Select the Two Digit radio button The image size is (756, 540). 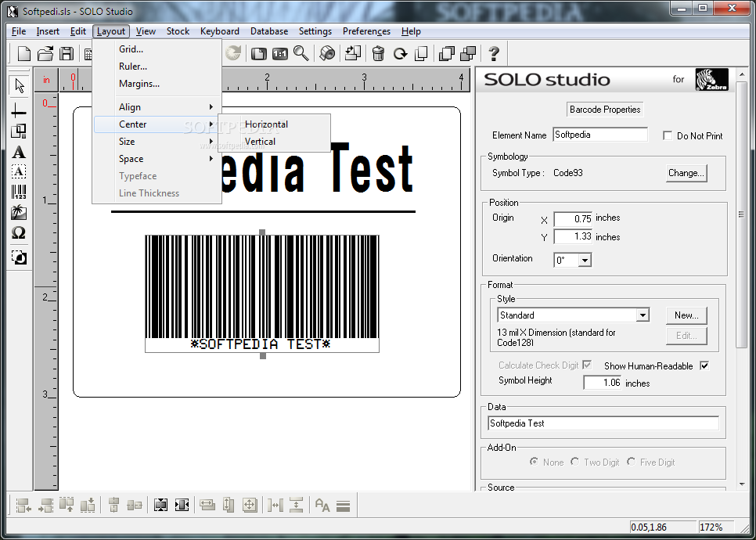(574, 462)
